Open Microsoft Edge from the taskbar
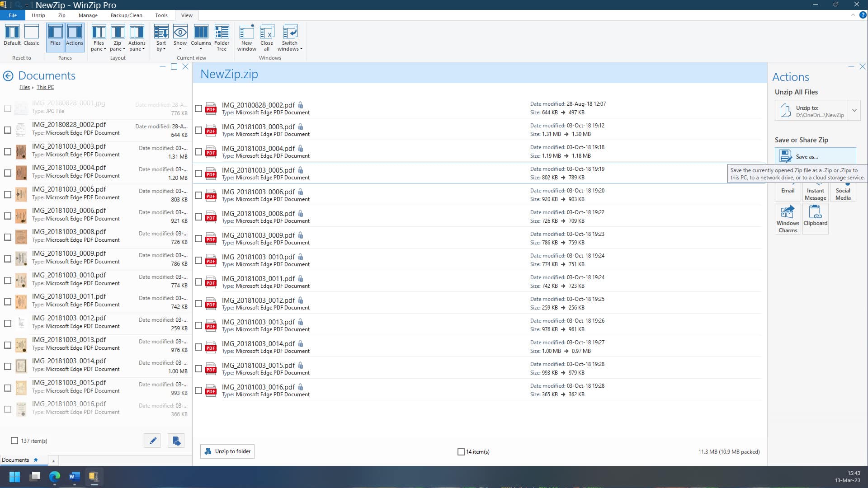 coord(55,477)
